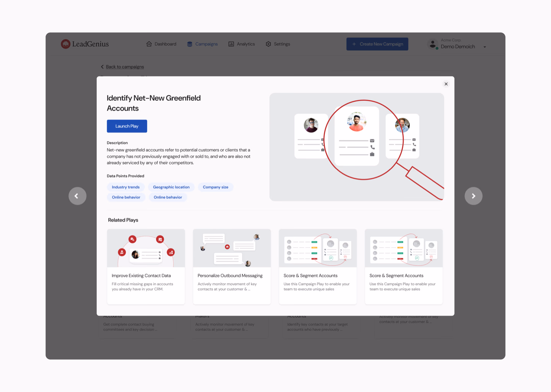This screenshot has width=551, height=392.
Task: Click the Analytics chart icon
Action: [231, 44]
